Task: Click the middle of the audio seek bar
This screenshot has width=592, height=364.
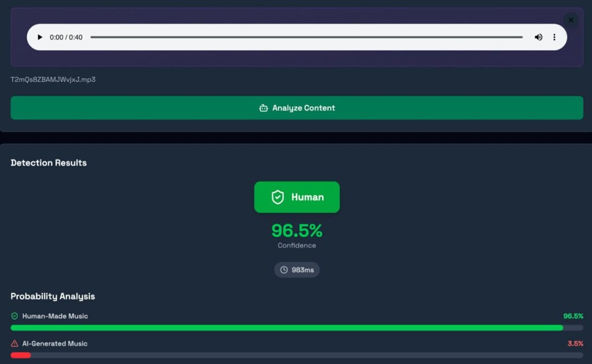Action: pyautogui.click(x=306, y=38)
